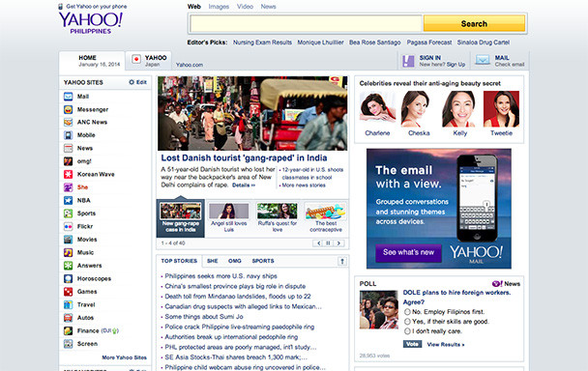This screenshot has width=588, height=371.
Task: Choose 'I don't really care' poll option
Action: (407, 331)
